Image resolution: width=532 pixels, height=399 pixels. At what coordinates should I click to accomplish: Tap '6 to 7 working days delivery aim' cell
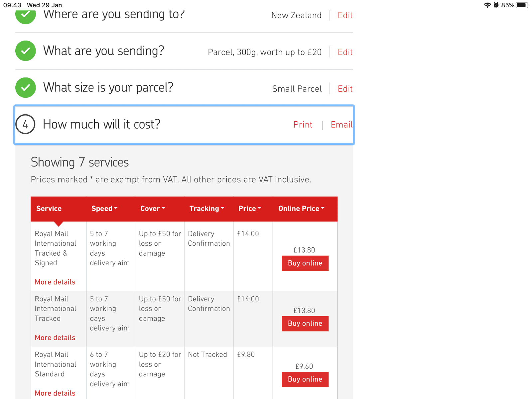(110, 369)
